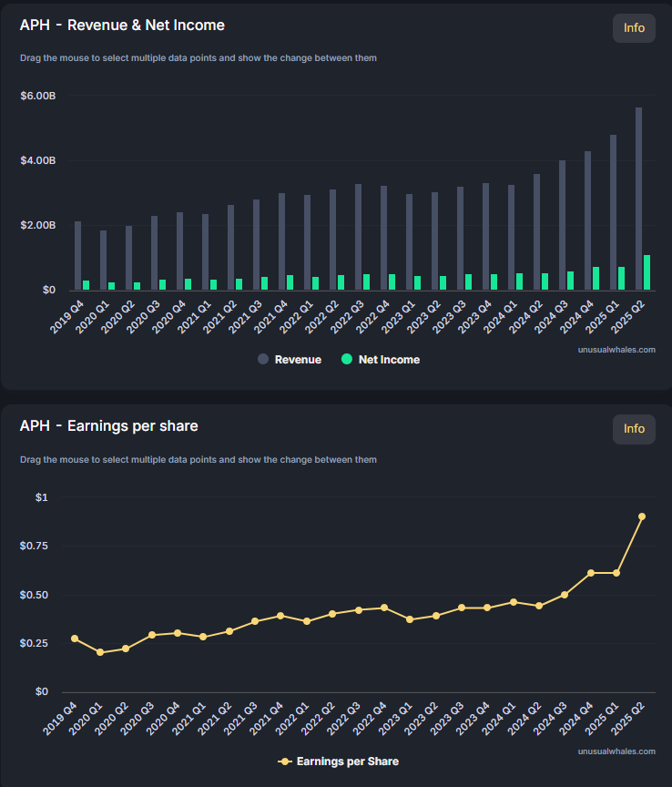This screenshot has height=787, width=672.
Task: Select the 2025 Q2 net income bar
Action: (x=647, y=272)
